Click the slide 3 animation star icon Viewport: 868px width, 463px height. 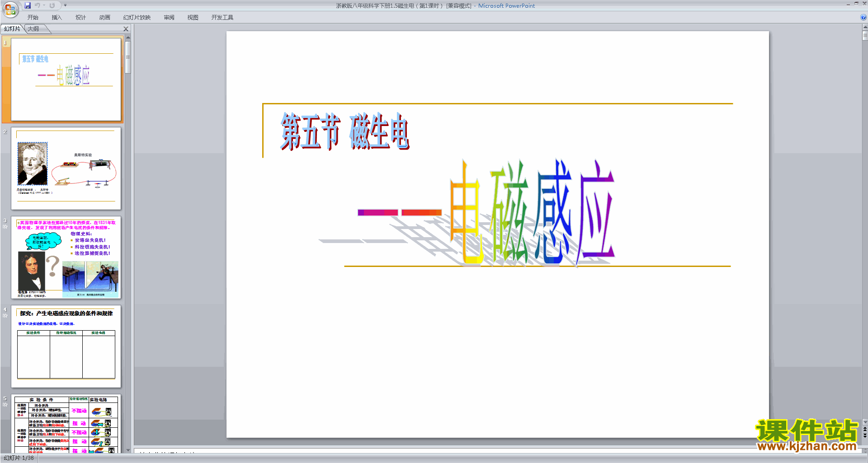5,226
